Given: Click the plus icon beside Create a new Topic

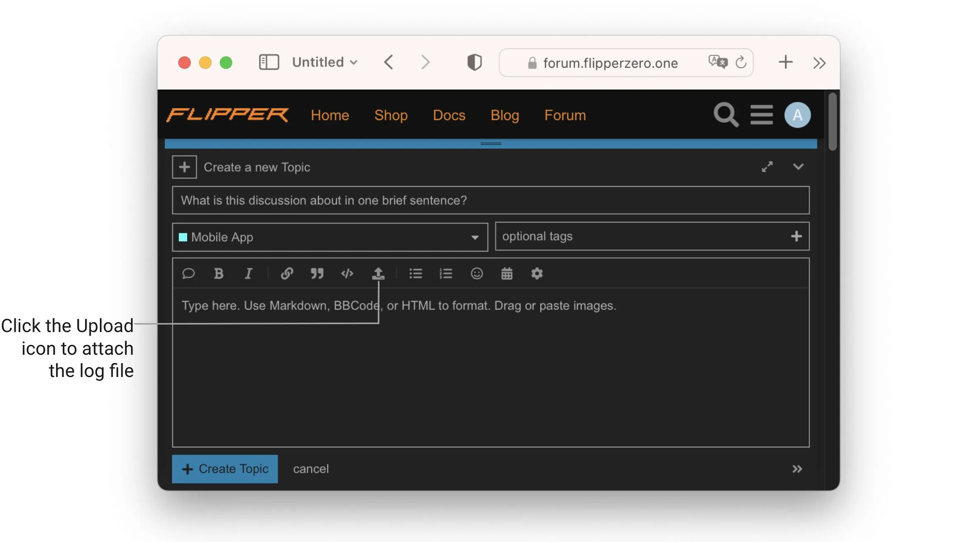Looking at the screenshot, I should [x=185, y=167].
